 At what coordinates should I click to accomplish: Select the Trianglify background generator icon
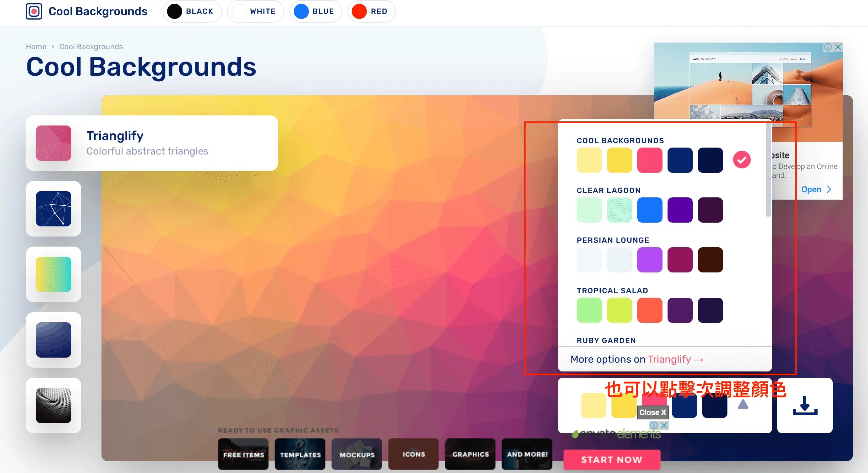[x=54, y=143]
